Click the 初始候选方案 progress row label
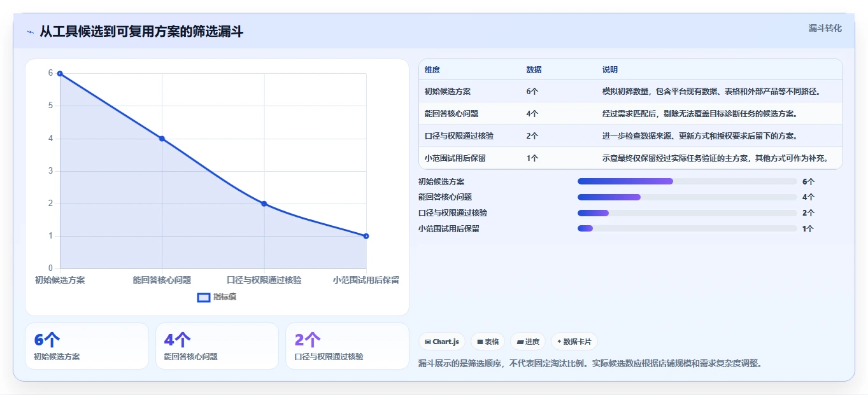 pyautogui.click(x=441, y=181)
